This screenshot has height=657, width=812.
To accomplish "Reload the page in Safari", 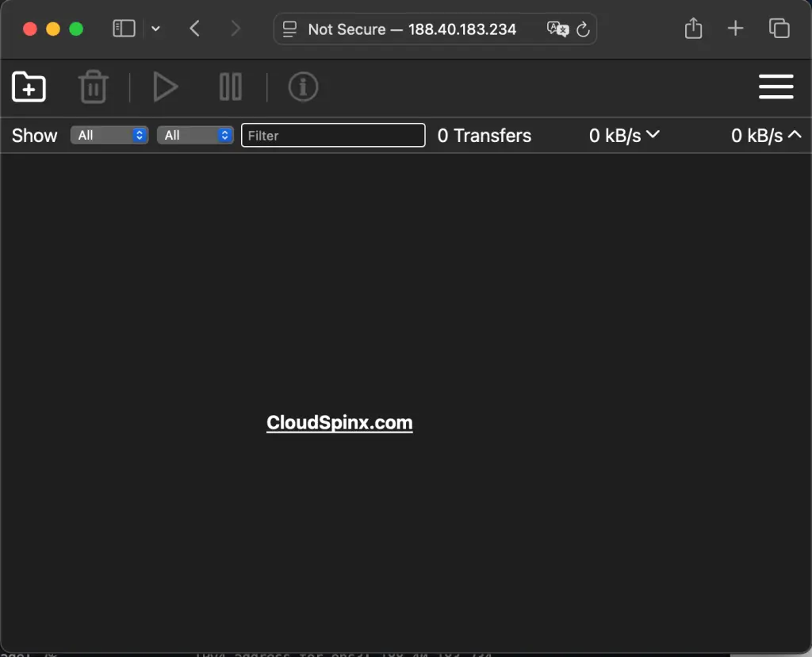I will tap(583, 29).
